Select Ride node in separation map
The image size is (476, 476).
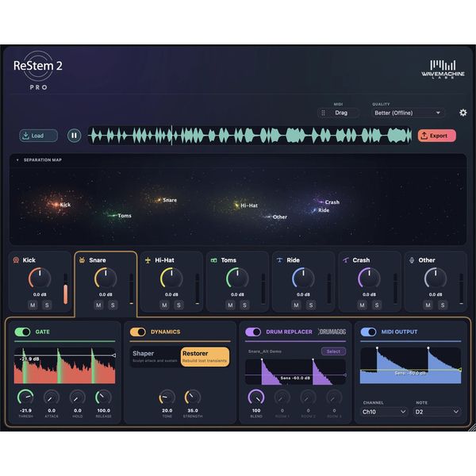click(314, 210)
